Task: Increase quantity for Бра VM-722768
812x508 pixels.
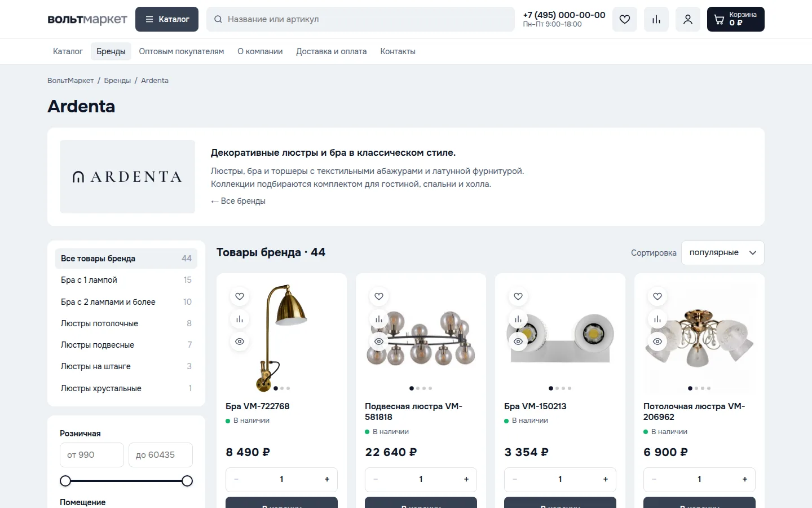Action: click(x=327, y=479)
